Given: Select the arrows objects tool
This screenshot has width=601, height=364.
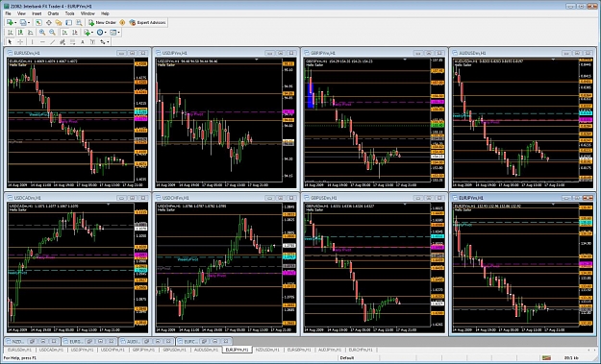Looking at the screenshot, I should tap(102, 42).
